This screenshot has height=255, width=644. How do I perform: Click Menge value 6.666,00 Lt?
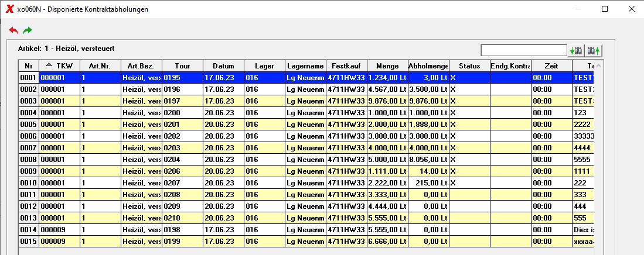click(x=387, y=242)
